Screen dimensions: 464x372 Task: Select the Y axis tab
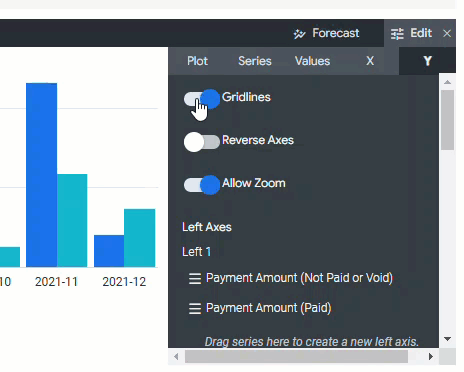pyautogui.click(x=427, y=61)
